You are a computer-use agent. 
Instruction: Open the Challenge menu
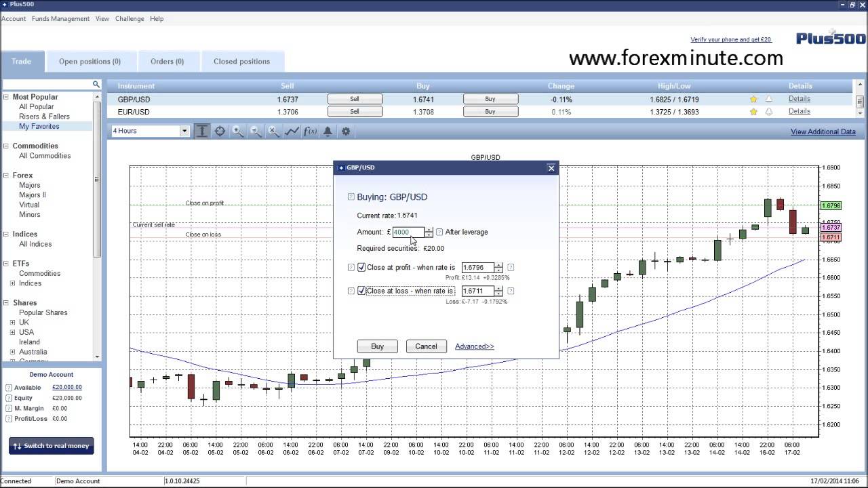click(x=130, y=19)
